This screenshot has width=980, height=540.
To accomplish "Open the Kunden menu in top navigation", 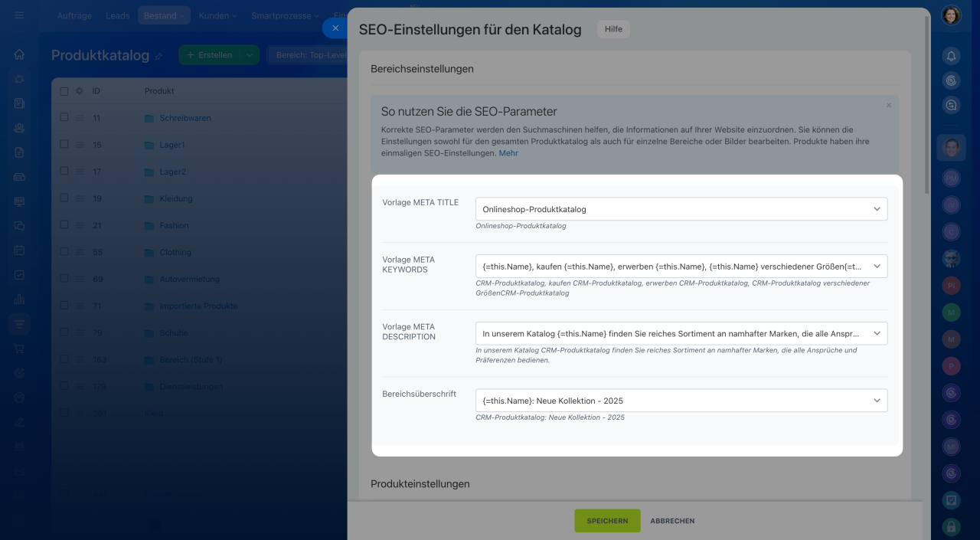I will point(217,15).
